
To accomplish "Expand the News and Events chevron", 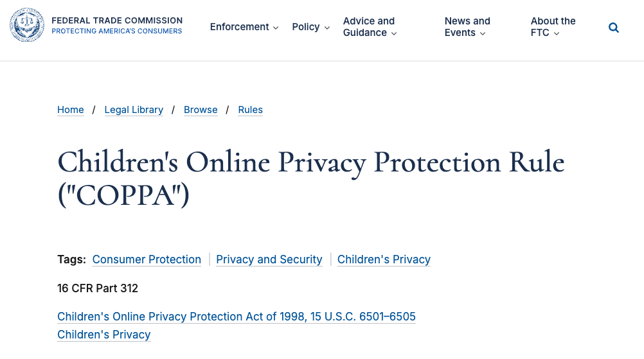I will tap(483, 33).
